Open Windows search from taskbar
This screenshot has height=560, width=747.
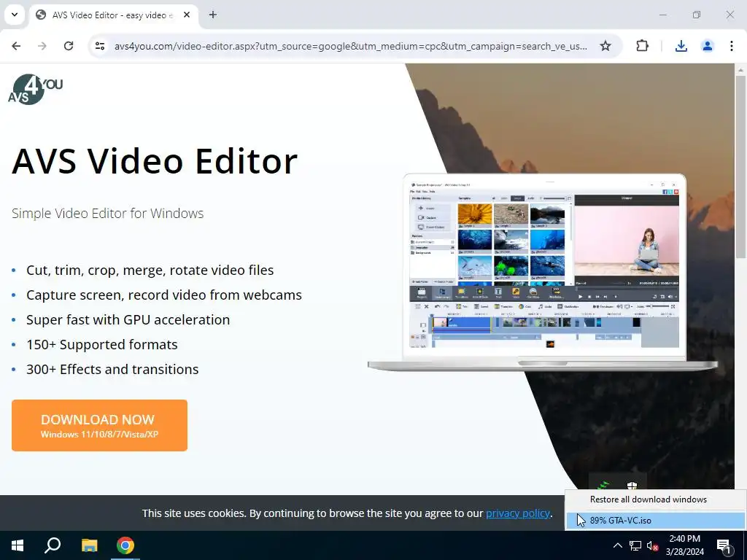53,545
